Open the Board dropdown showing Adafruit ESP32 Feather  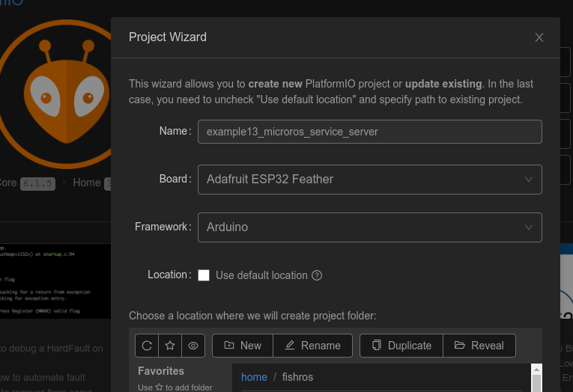369,180
